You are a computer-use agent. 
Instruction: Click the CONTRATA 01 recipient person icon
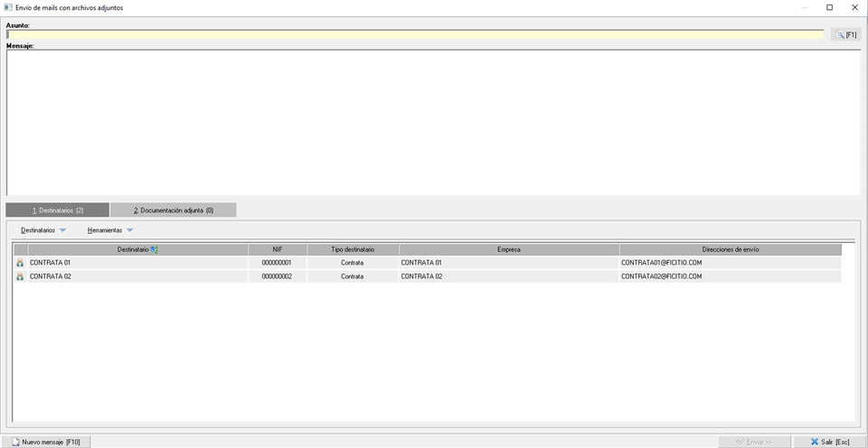[21, 263]
